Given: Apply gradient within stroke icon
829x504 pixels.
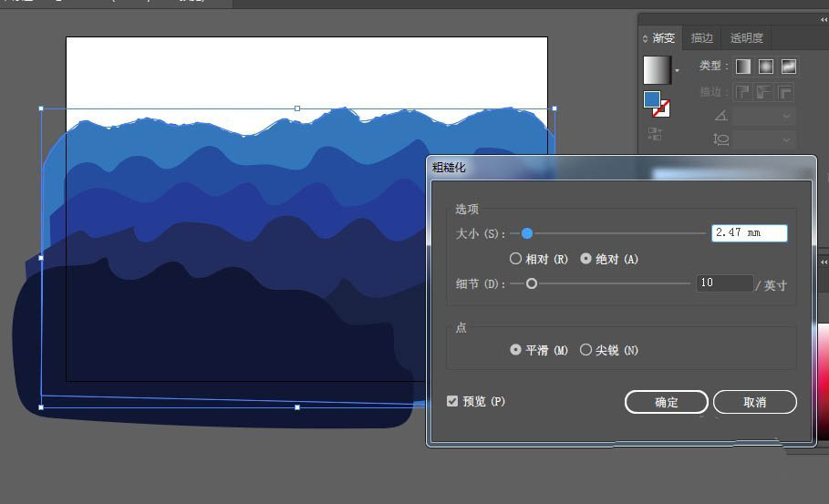Looking at the screenshot, I should [743, 92].
